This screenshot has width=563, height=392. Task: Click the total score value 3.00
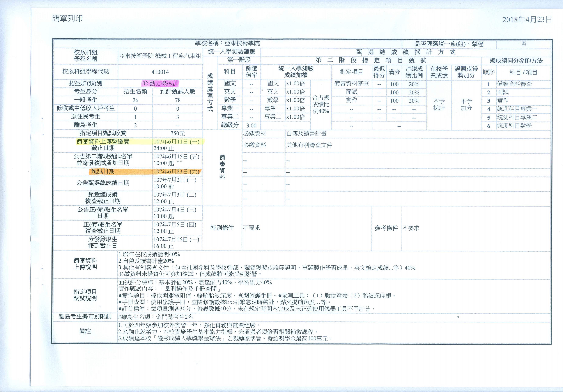tap(251, 125)
